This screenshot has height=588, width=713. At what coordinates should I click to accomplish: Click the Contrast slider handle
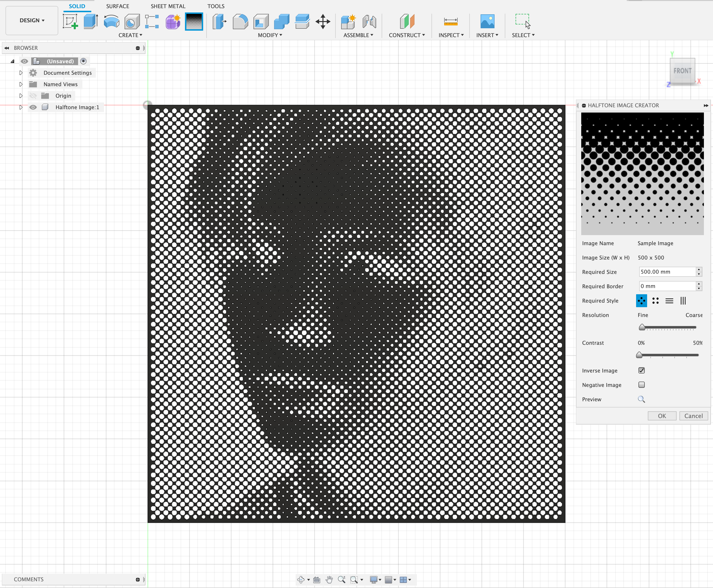[639, 355]
